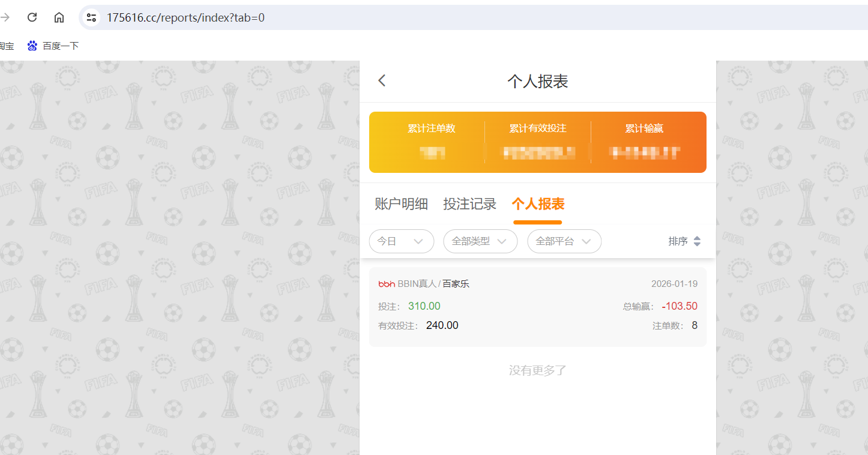Open the 全部平台 platform filter dropdown
The image size is (868, 455).
tap(564, 241)
